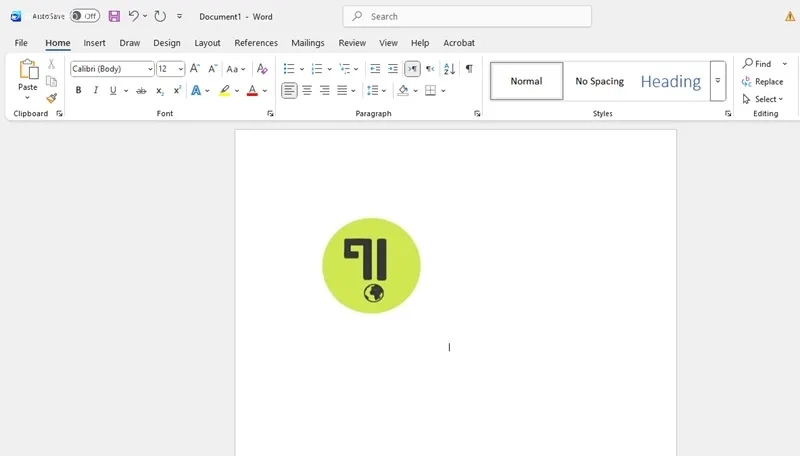Viewport: 800px width, 456px height.
Task: Switch to the Design tab
Action: coord(167,43)
